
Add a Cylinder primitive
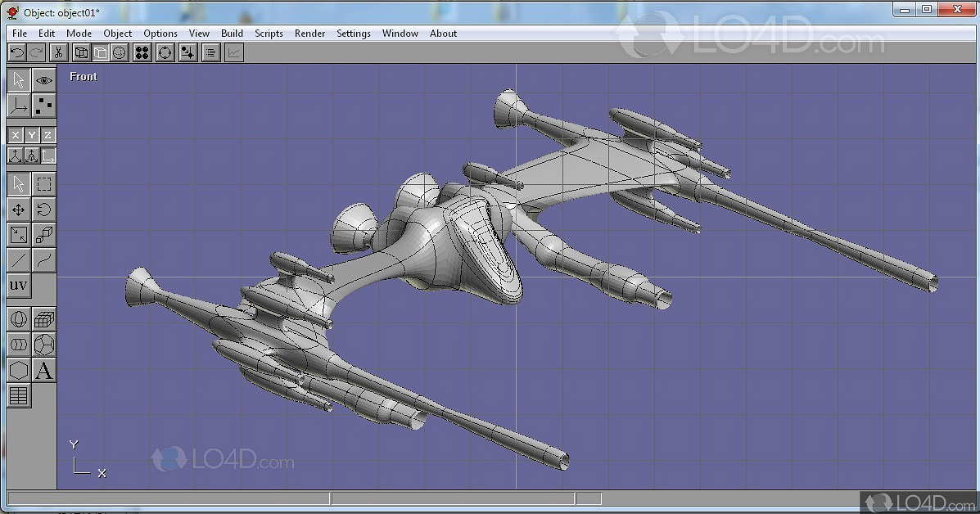[19, 345]
